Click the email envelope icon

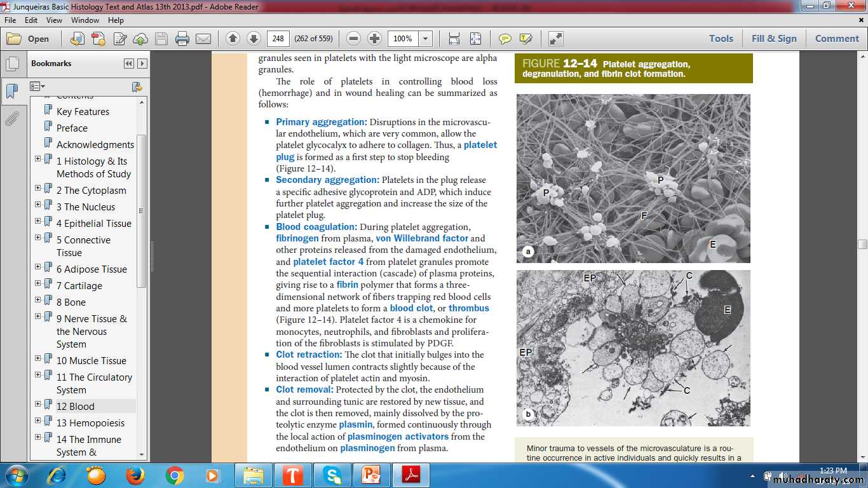click(203, 39)
